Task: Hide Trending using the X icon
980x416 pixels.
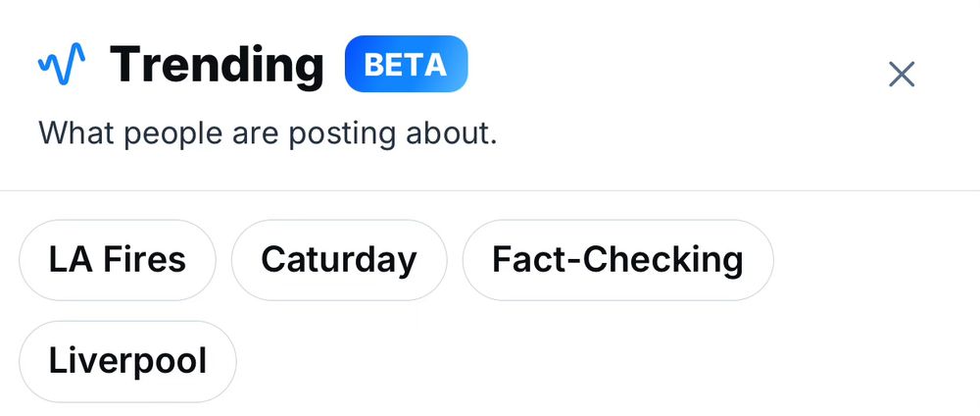Action: click(902, 75)
